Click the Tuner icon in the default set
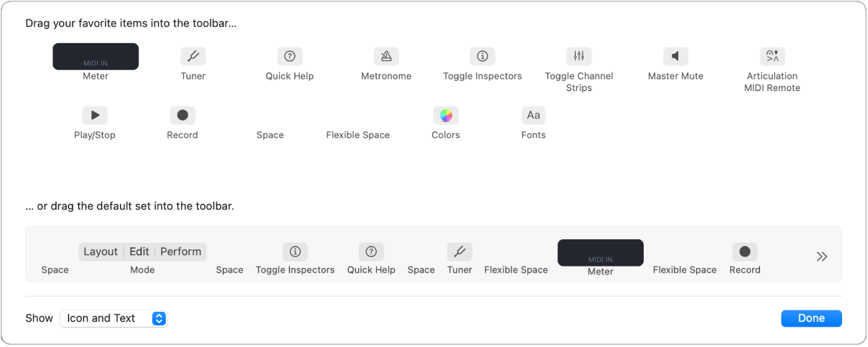This screenshot has width=868, height=347. click(x=460, y=252)
